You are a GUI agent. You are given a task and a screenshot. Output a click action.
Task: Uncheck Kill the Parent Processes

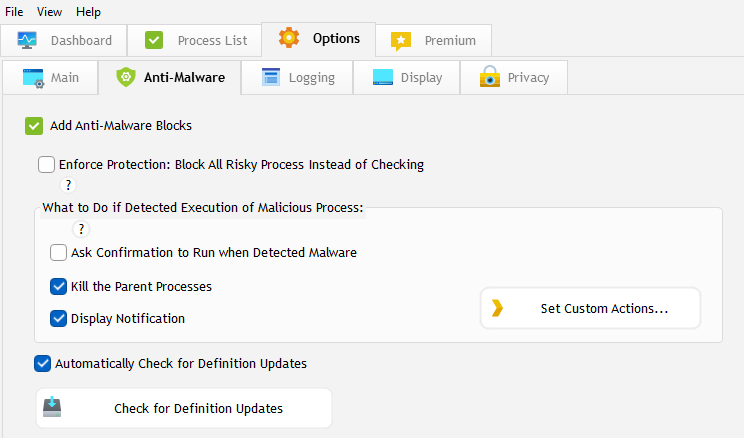pyautogui.click(x=58, y=287)
